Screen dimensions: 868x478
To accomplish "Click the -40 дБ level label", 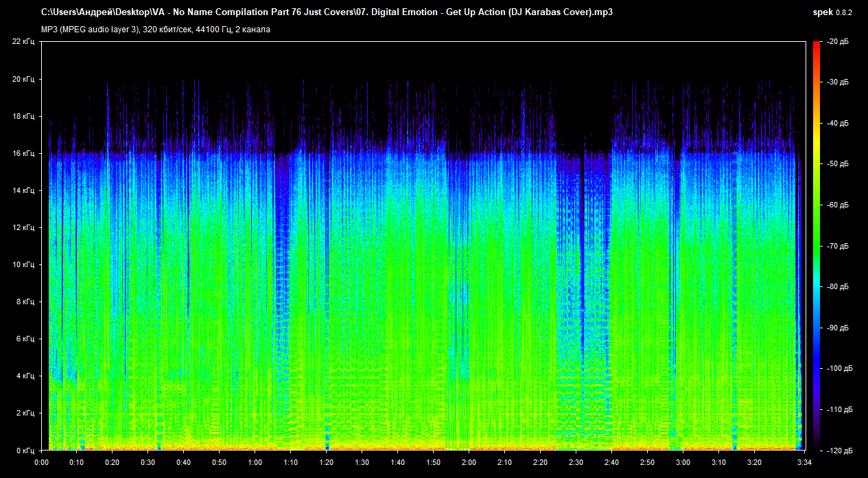I will tap(838, 124).
